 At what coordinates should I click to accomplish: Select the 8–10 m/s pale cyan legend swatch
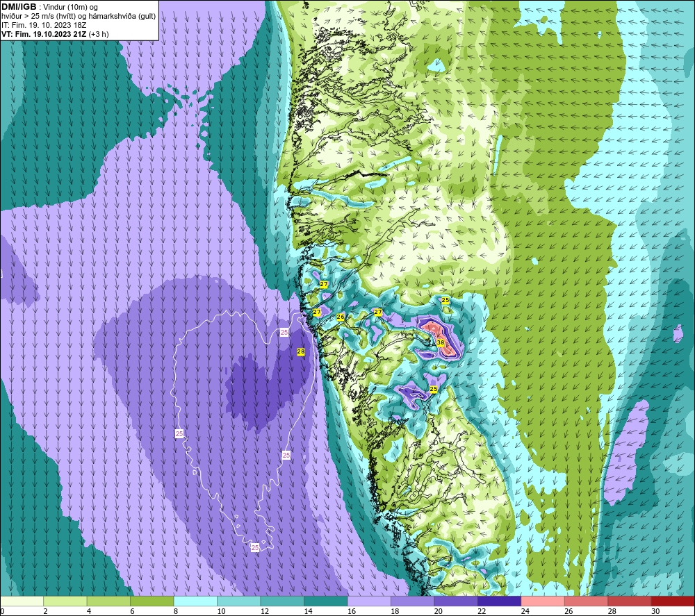(195, 601)
